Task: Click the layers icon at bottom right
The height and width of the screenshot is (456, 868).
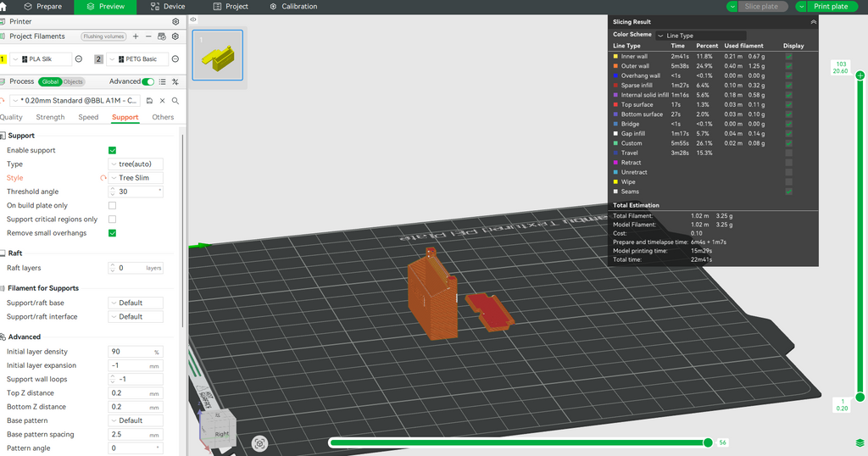Action: (860, 442)
